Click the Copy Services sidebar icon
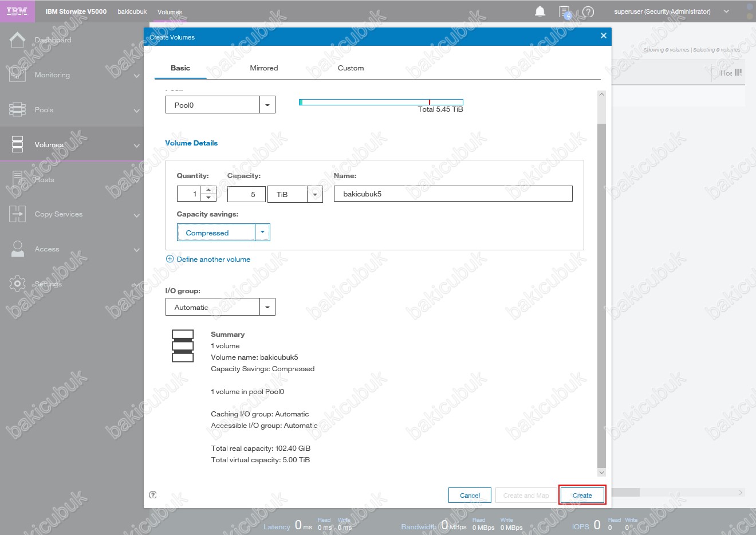The width and height of the screenshot is (756, 535). 18,214
